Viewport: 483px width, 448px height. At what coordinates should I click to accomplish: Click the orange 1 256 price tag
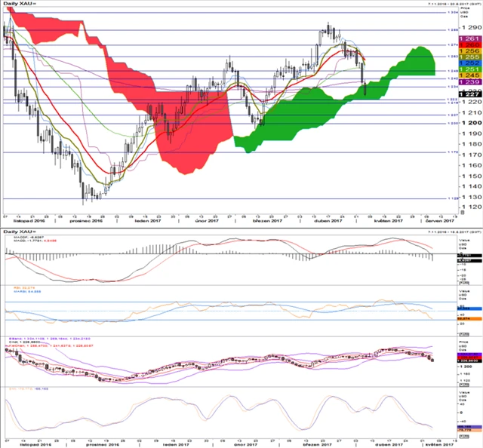coord(470,51)
